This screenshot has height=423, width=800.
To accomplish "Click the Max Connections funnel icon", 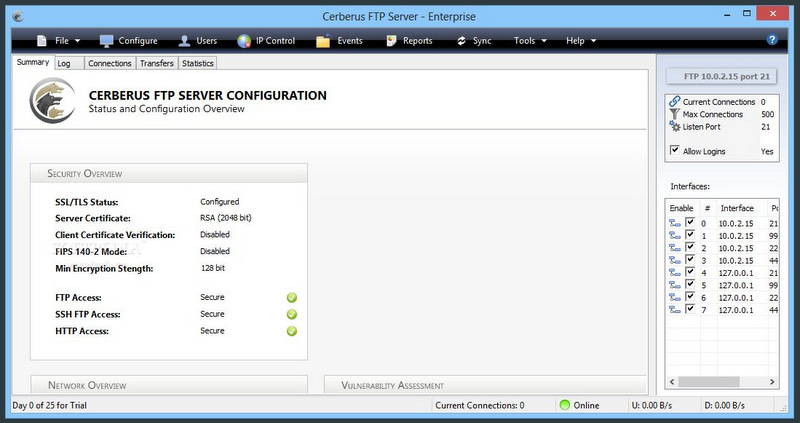I will [x=674, y=114].
